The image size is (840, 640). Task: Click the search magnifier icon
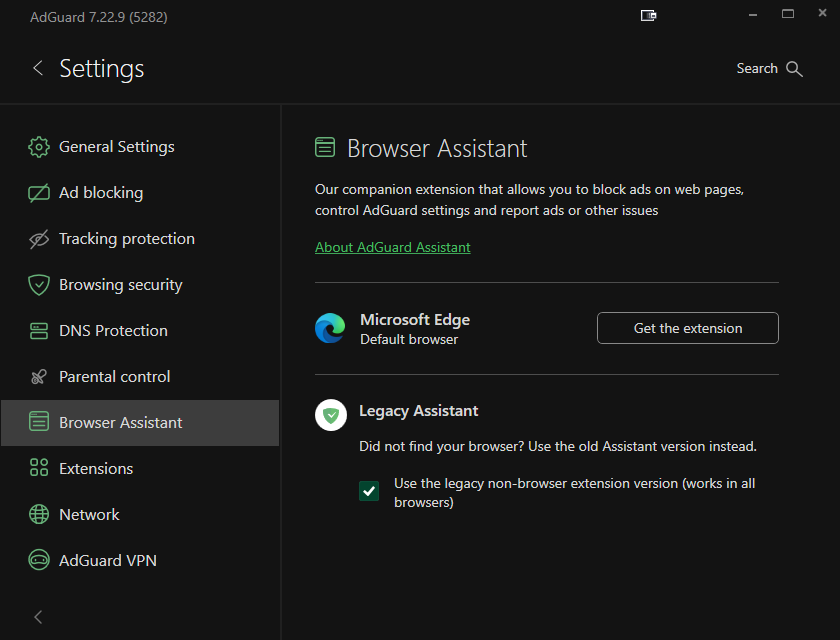tap(794, 69)
